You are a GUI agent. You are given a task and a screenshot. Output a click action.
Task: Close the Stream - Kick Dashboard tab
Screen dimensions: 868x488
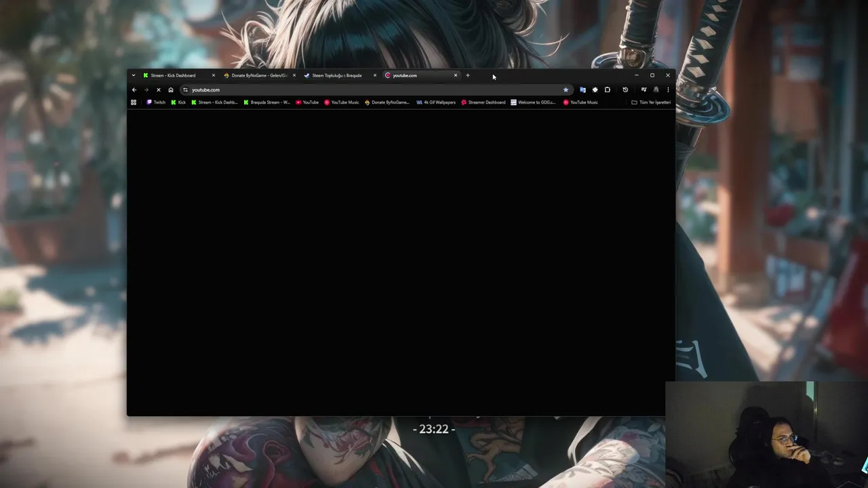coord(214,75)
